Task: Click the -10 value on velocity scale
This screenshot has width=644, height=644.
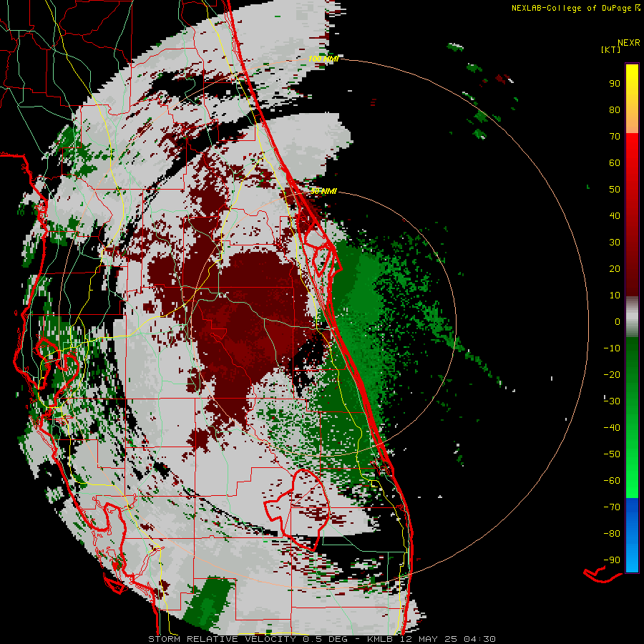Action: (612, 348)
